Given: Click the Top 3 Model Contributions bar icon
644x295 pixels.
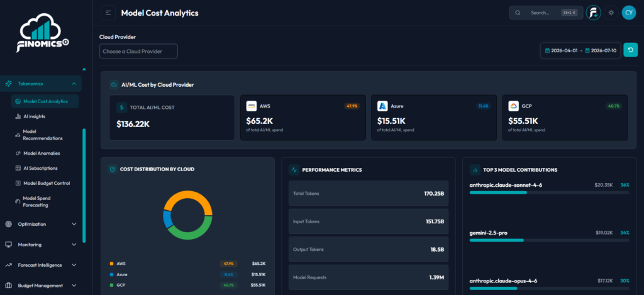Looking at the screenshot, I should [x=475, y=169].
